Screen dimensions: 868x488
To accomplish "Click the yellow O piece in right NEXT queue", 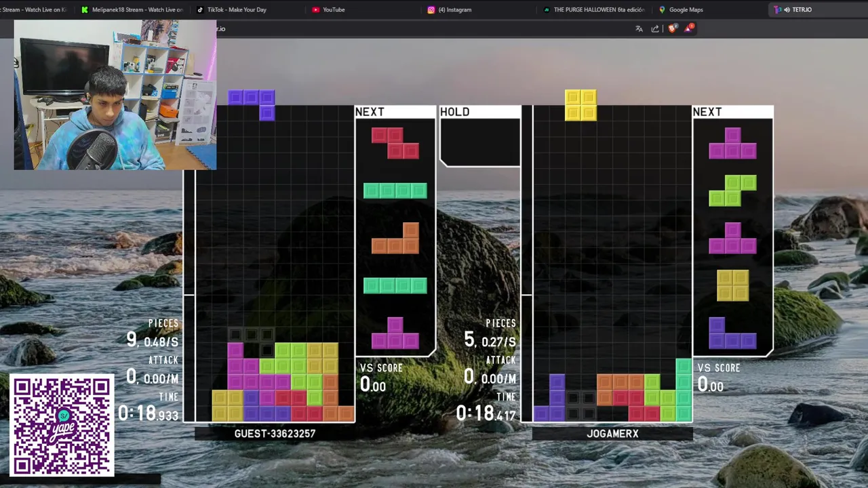I will (733, 285).
